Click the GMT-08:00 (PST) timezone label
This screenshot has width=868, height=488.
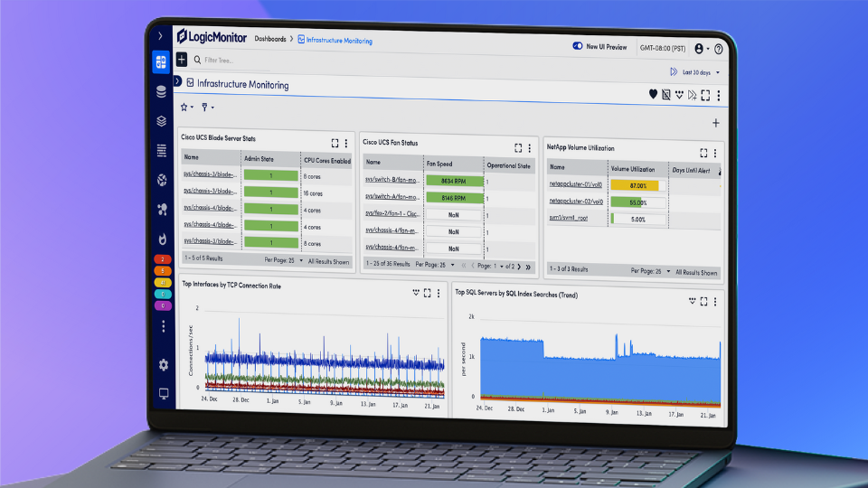[663, 48]
